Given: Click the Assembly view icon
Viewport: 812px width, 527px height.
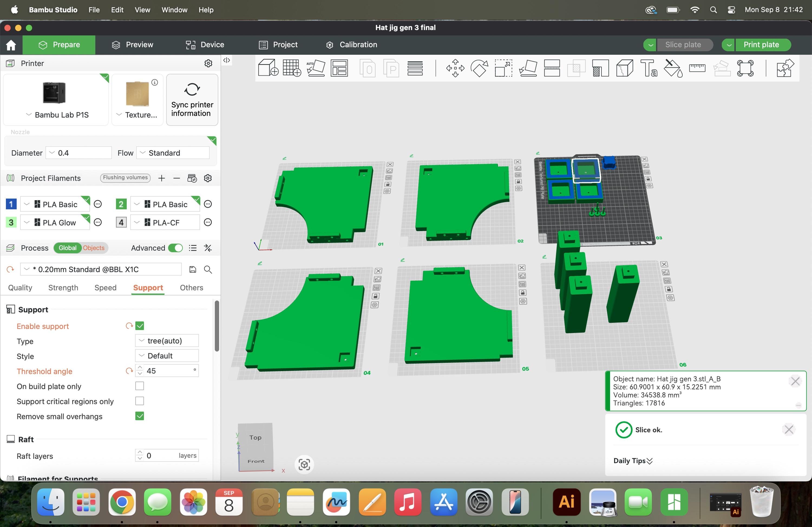Looking at the screenshot, I should (785, 68).
